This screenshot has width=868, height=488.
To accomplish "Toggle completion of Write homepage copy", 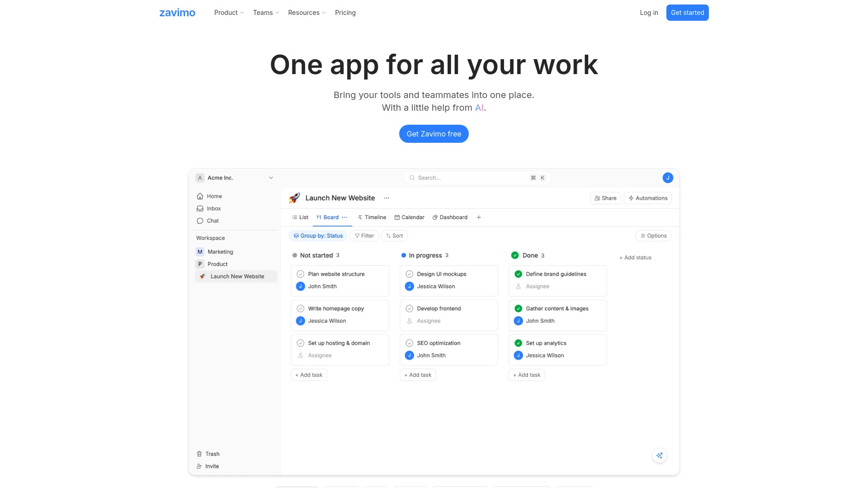I will click(x=301, y=309).
